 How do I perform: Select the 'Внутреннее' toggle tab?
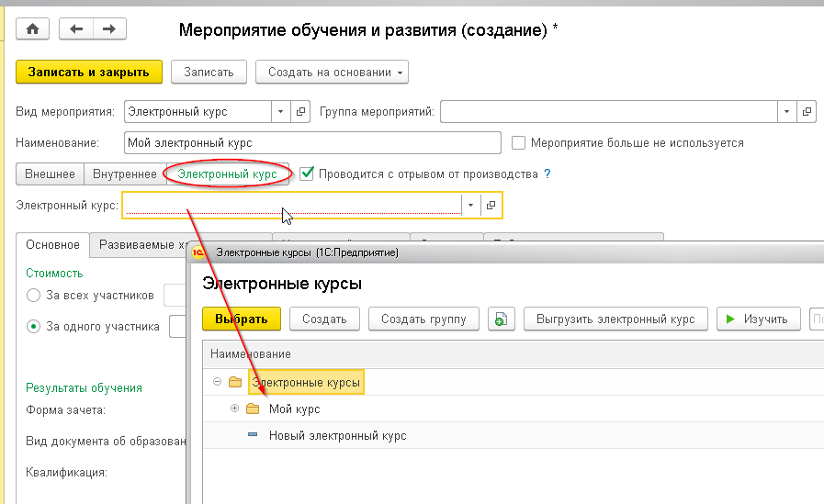(125, 174)
